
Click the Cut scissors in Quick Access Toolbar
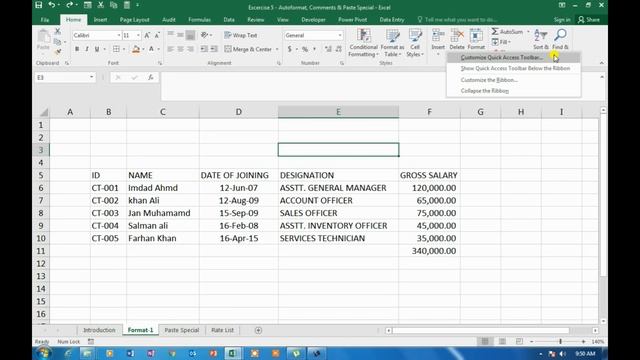pos(100,5)
